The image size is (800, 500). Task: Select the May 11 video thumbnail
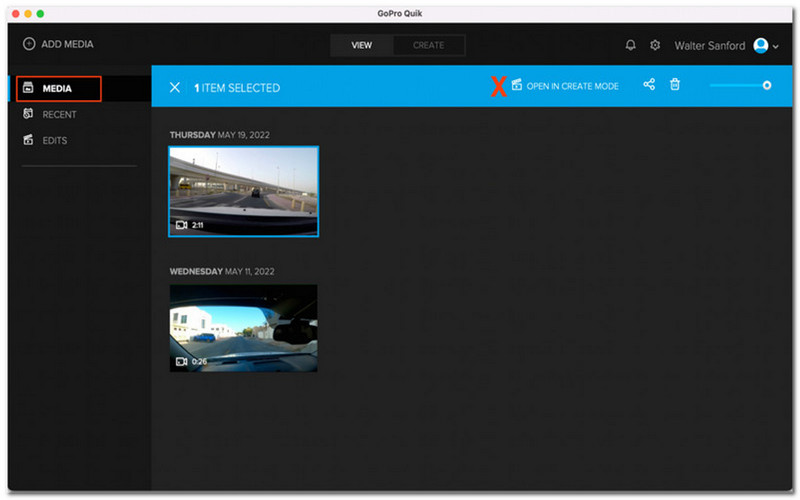click(243, 328)
